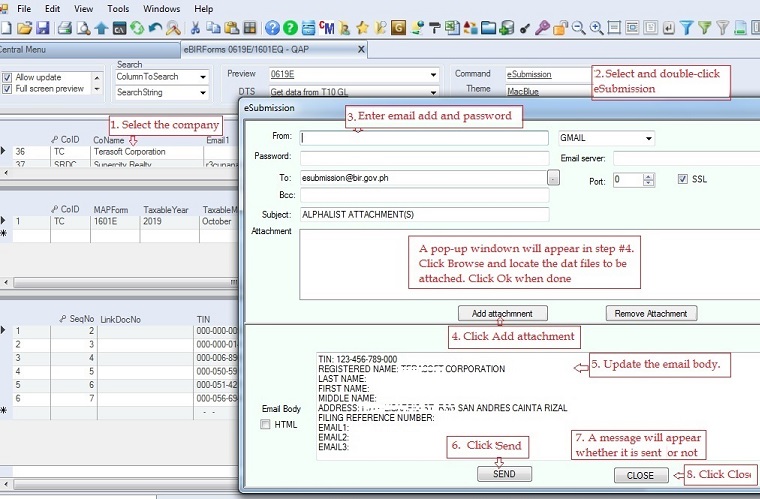Click the blue up arrow icon
760x499 pixels.
(101, 28)
